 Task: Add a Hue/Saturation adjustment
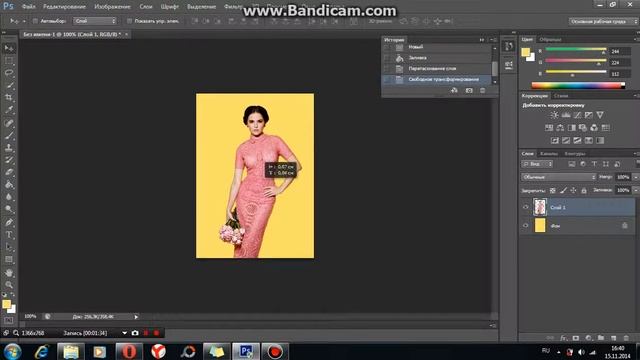pos(549,128)
